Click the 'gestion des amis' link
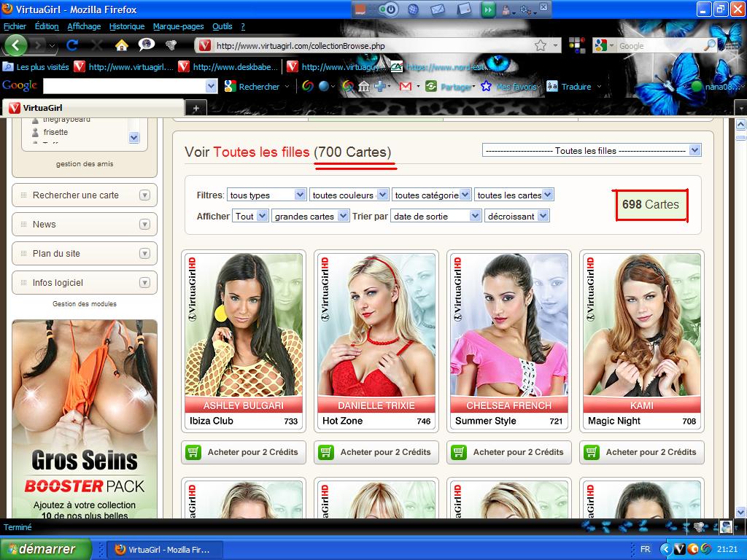This screenshot has width=747, height=560. 85,164
